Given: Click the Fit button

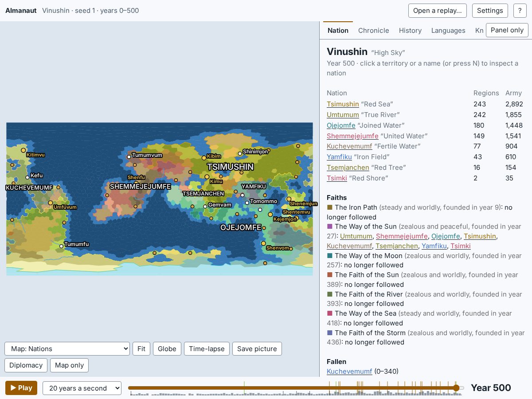Looking at the screenshot, I should click(x=141, y=348).
